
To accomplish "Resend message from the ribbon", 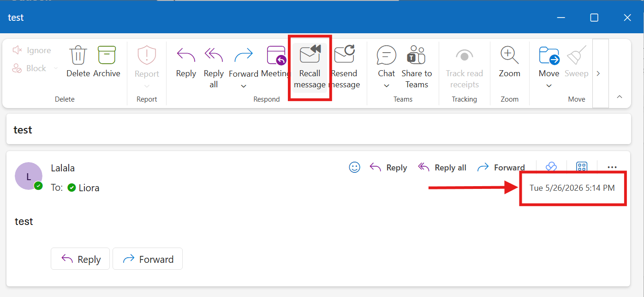I will (344, 55).
